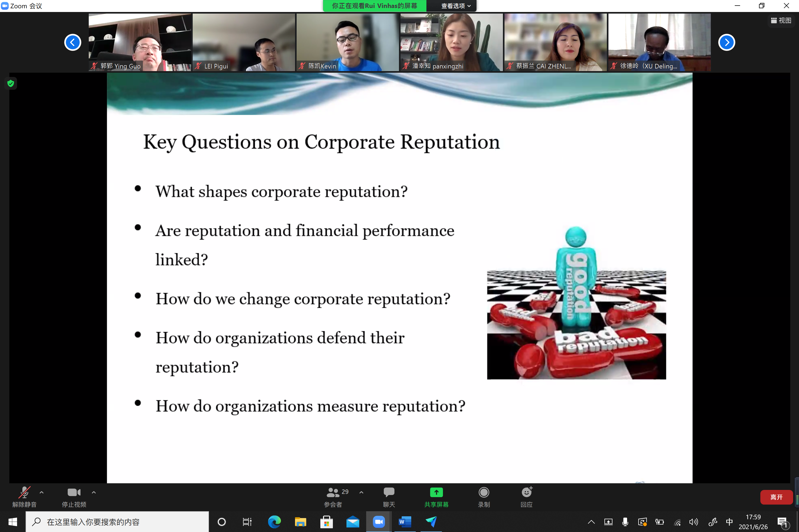Viewport: 799px width, 532px height.
Task: Toggle Chinese IME input mode 中
Action: point(729,521)
